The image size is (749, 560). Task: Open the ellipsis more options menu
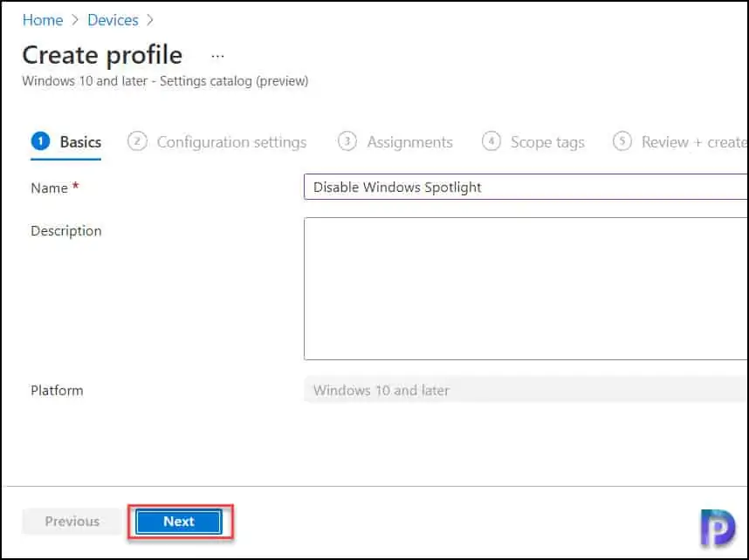coord(217,57)
